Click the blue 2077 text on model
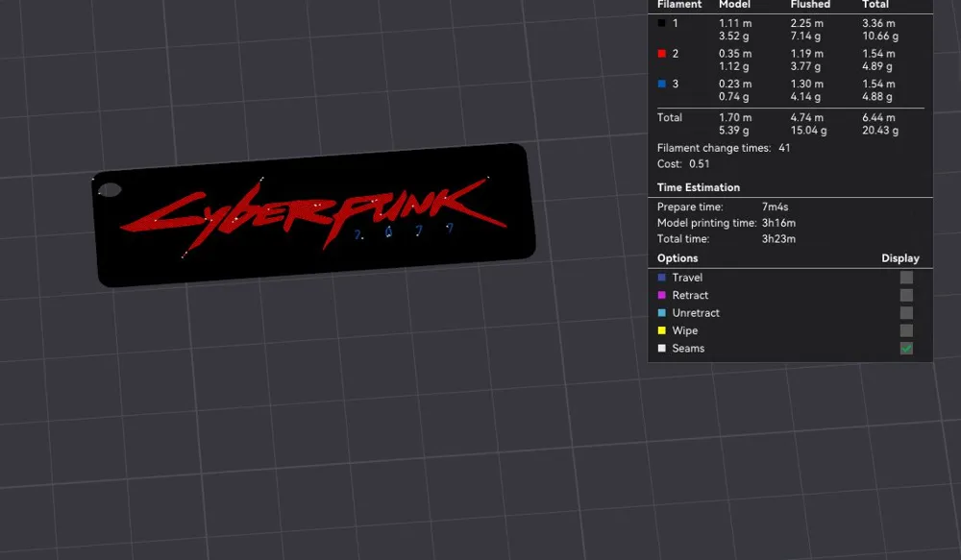961x560 pixels. pyautogui.click(x=405, y=231)
